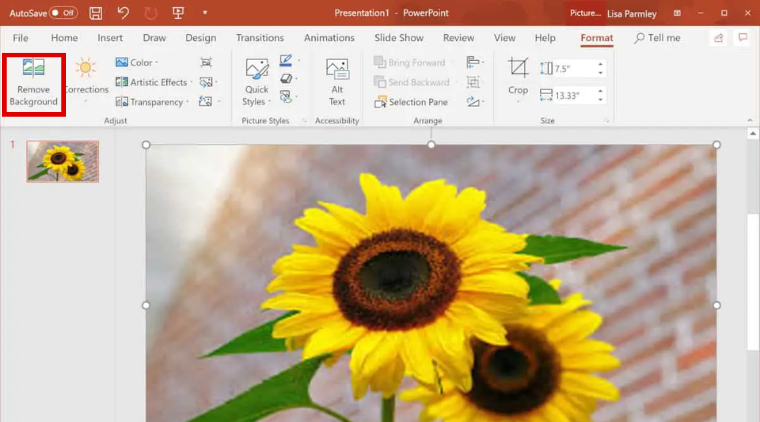760x422 pixels.
Task: Click the Remove Background button
Action: click(x=33, y=84)
